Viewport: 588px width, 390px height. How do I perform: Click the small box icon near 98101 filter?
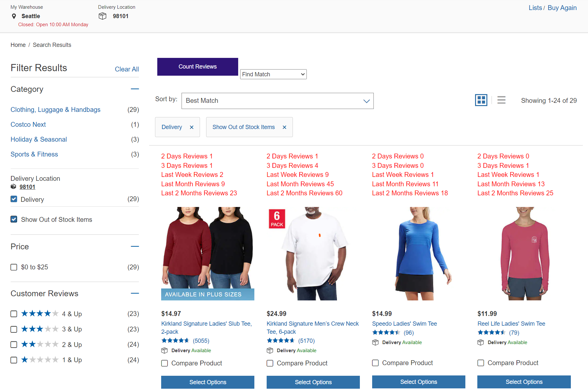[13, 187]
